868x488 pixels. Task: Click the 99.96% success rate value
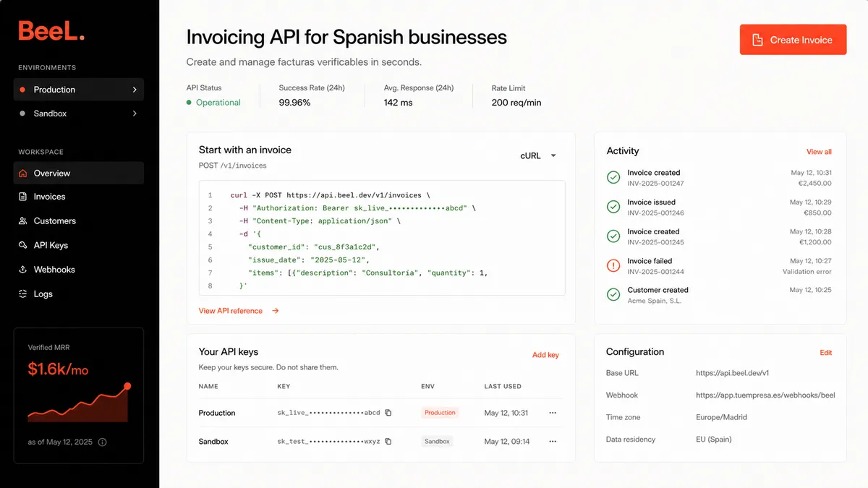[294, 103]
